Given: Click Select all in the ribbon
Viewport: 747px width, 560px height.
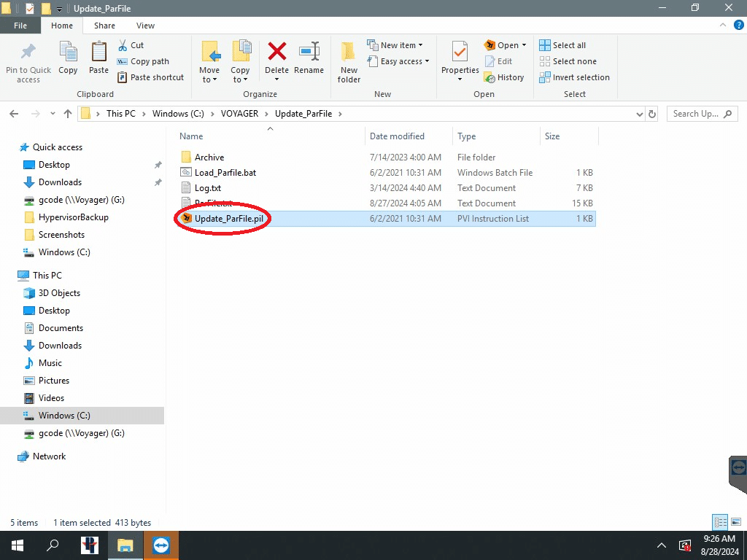Looking at the screenshot, I should click(562, 45).
